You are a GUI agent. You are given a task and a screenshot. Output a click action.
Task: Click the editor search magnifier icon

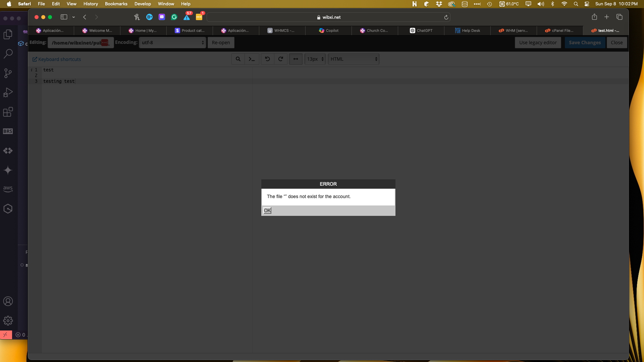[x=238, y=59]
